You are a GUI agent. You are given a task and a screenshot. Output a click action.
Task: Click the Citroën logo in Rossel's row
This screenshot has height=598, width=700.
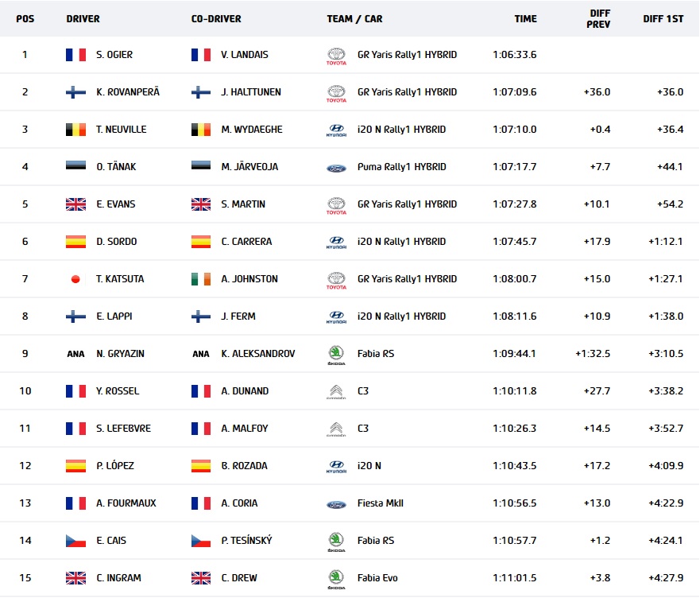tap(336, 392)
